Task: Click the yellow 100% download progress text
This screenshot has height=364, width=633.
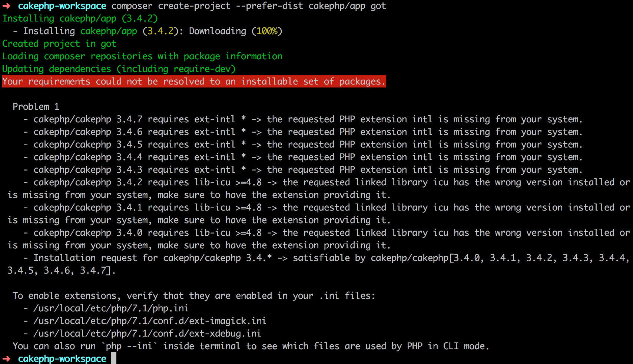Action: [x=267, y=31]
